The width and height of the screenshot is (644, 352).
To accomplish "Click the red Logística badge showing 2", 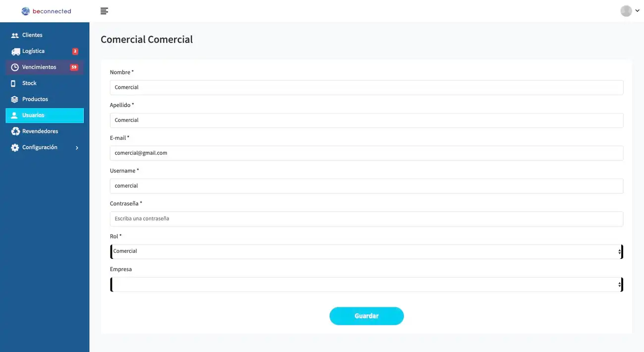I will 75,51.
